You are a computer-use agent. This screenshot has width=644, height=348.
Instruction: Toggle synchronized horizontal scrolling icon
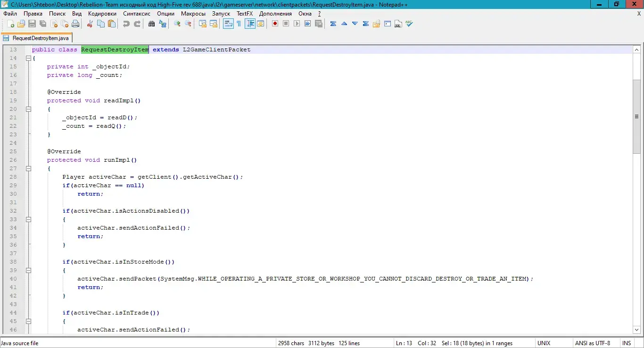214,24
